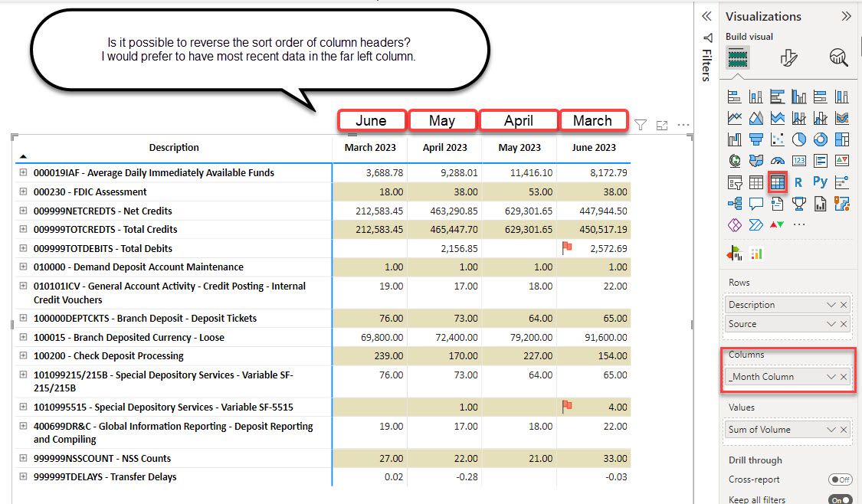Open More options on the matrix visual
The width and height of the screenshot is (862, 504).
click(x=683, y=125)
